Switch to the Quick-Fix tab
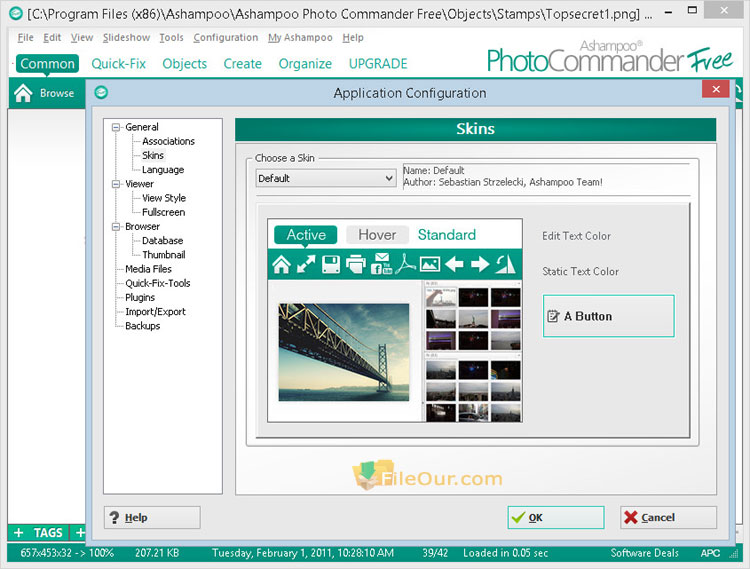This screenshot has width=750, height=569. tap(119, 63)
